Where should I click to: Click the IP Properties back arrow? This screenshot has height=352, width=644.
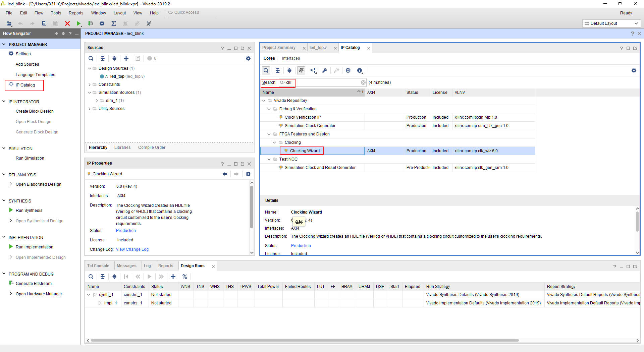tap(225, 174)
